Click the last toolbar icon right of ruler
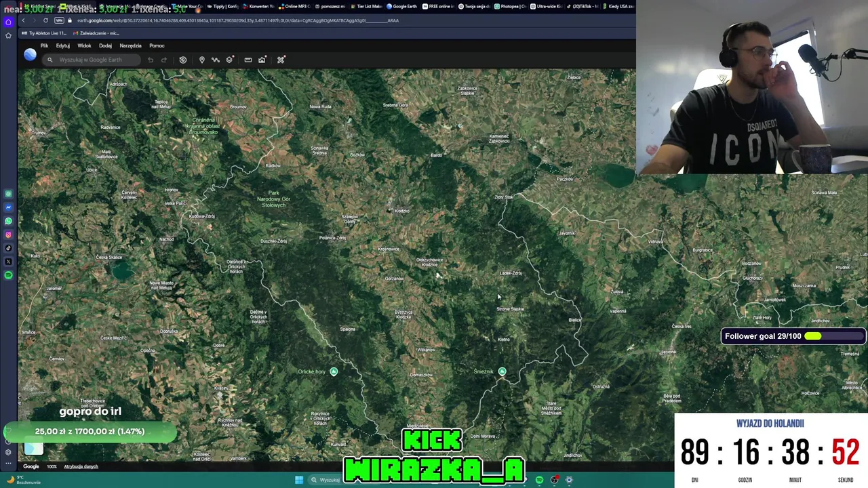Screen dimensions: 868x488 [x=281, y=60]
